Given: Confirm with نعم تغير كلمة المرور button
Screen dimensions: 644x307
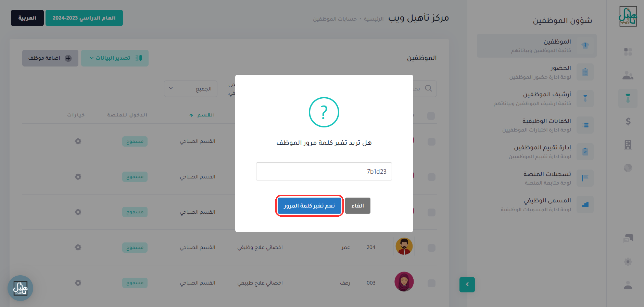Looking at the screenshot, I should [309, 206].
